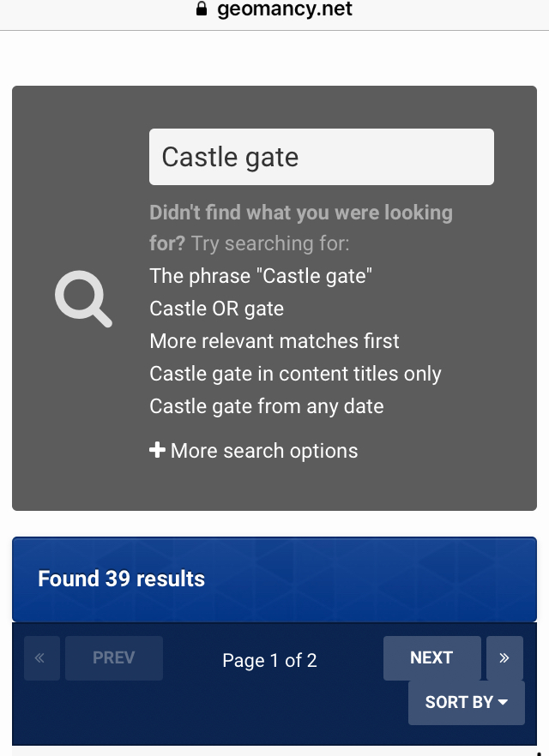Search for the phrase "Castle gate"
The height and width of the screenshot is (756, 549).
tap(261, 276)
